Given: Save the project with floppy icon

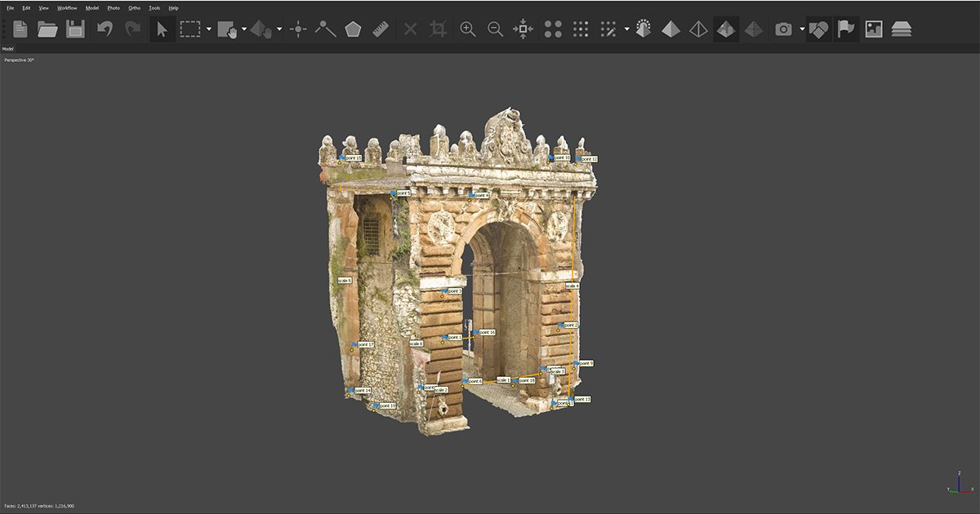Looking at the screenshot, I should [75, 29].
